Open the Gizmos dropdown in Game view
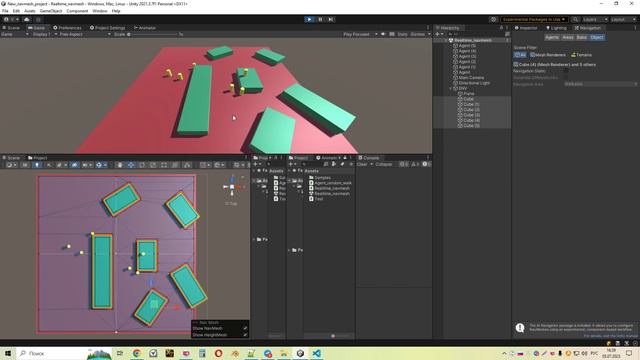Image resolution: width=640 pixels, height=360 pixels. [420, 34]
